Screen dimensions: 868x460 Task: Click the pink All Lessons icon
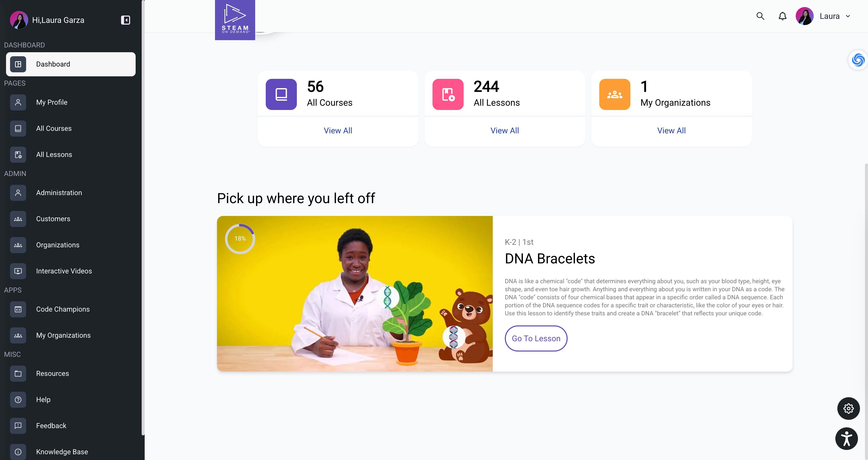(448, 94)
